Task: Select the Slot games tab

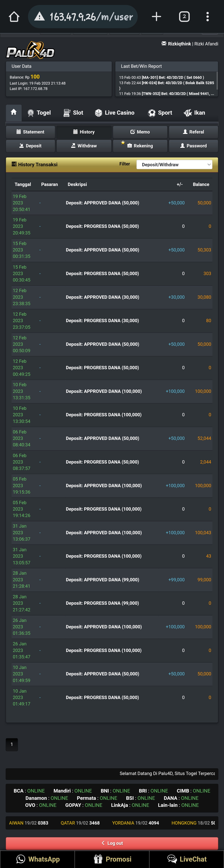Action: click(73, 113)
